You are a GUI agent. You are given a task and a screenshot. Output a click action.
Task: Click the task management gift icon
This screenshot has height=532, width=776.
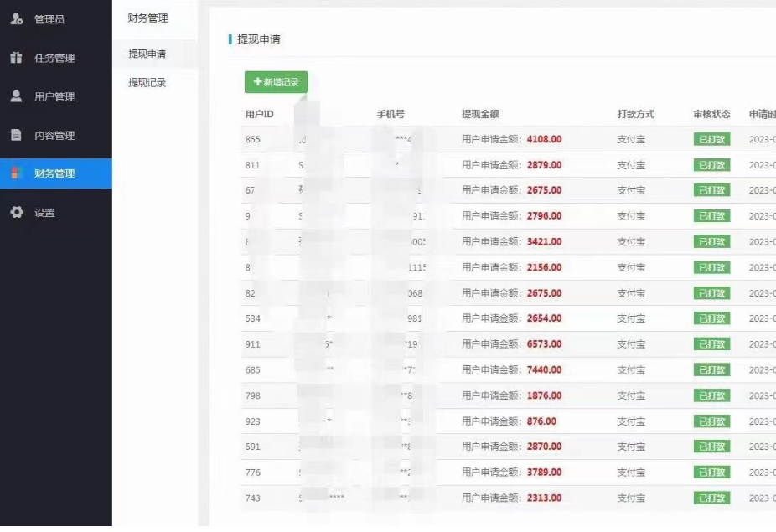coord(16,58)
